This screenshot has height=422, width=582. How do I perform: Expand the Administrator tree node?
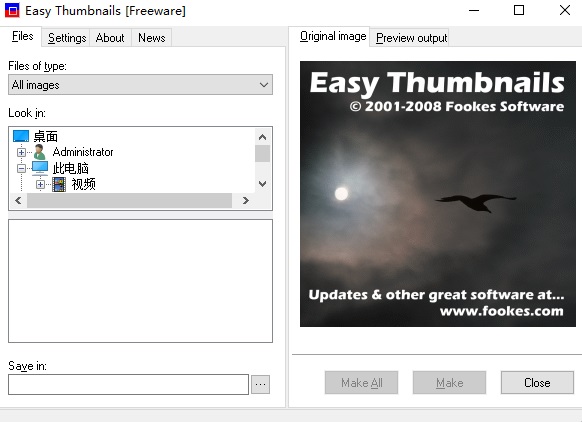coord(21,152)
